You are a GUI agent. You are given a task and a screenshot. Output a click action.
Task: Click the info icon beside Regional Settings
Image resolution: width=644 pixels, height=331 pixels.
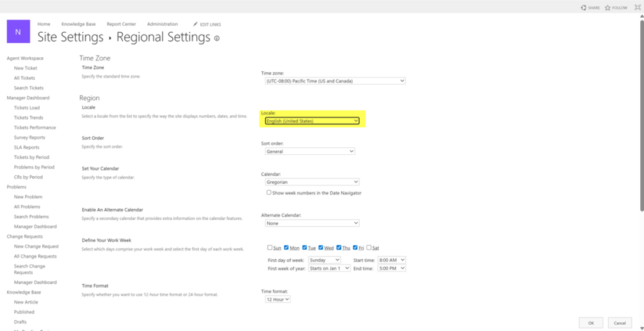[217, 38]
